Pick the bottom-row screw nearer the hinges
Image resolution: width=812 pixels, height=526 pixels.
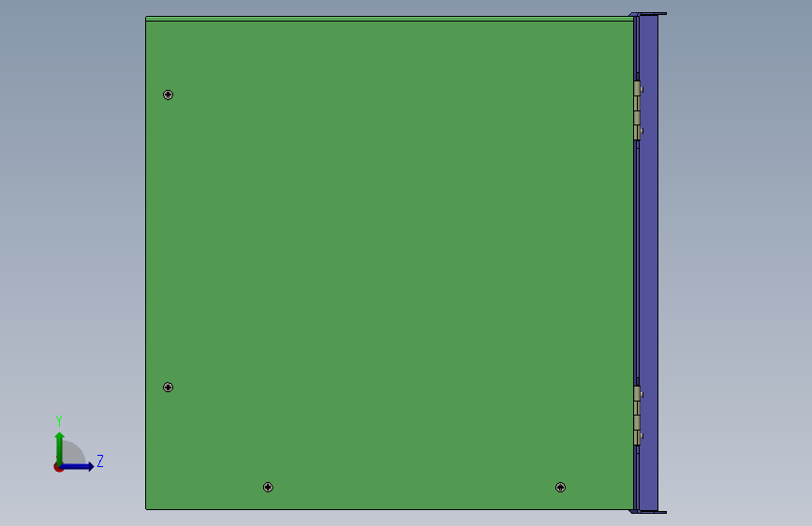click(x=560, y=488)
